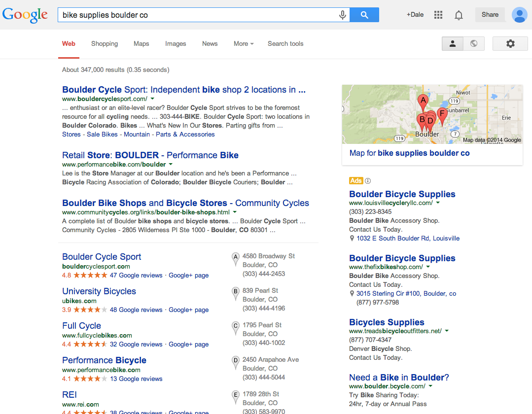Switch to the Shopping tab
532x414 pixels.
105,44
